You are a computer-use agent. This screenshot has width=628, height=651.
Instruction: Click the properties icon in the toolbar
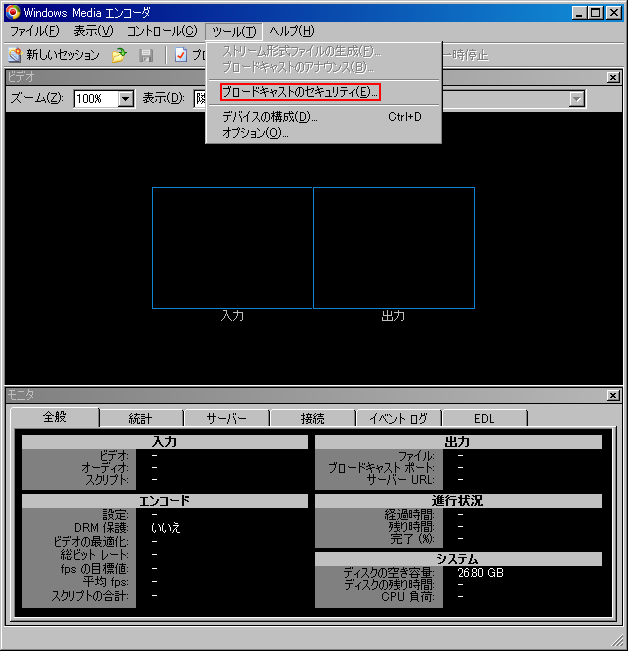point(181,55)
